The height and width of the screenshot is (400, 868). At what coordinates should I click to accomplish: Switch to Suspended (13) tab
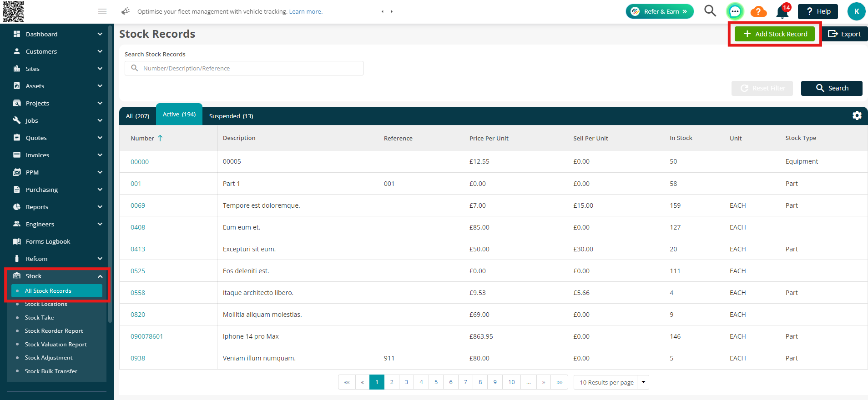click(x=231, y=116)
